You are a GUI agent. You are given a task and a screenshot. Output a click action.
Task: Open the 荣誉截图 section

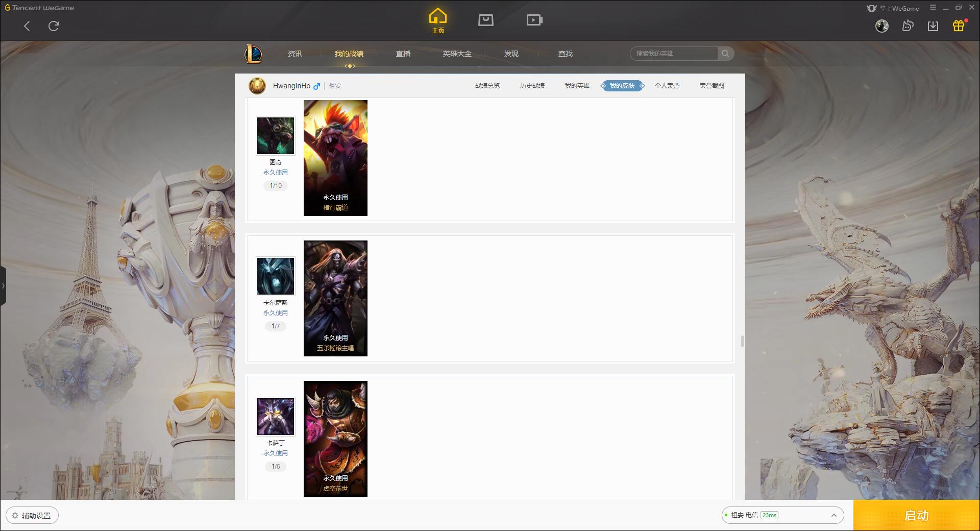coord(712,86)
